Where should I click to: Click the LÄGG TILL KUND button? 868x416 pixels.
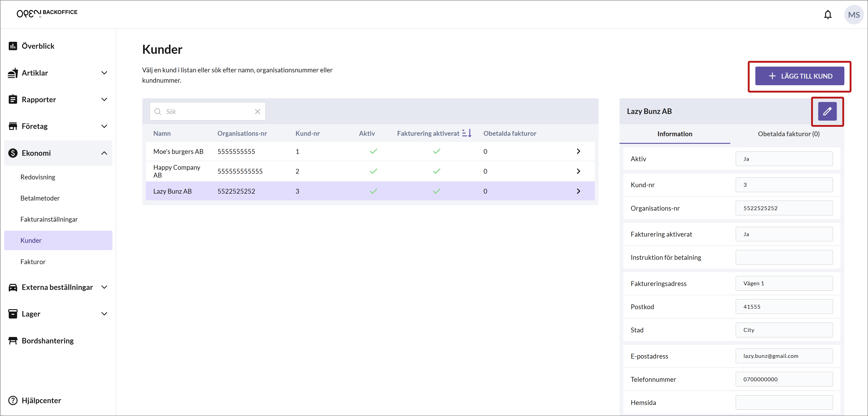(x=799, y=76)
